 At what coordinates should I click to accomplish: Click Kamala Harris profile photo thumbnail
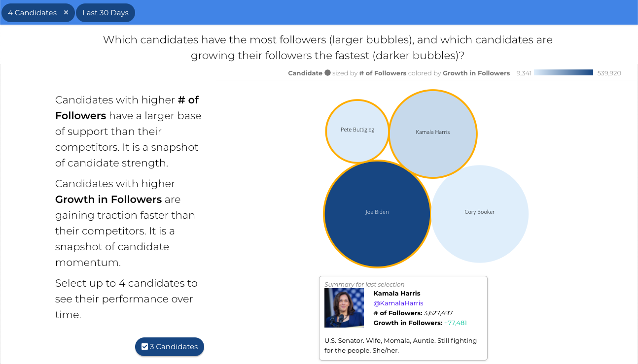(344, 308)
